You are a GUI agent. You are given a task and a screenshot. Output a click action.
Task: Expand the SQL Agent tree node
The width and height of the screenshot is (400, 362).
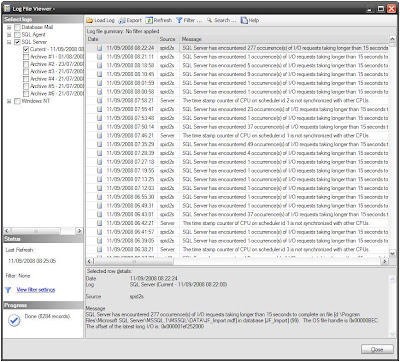click(9, 35)
